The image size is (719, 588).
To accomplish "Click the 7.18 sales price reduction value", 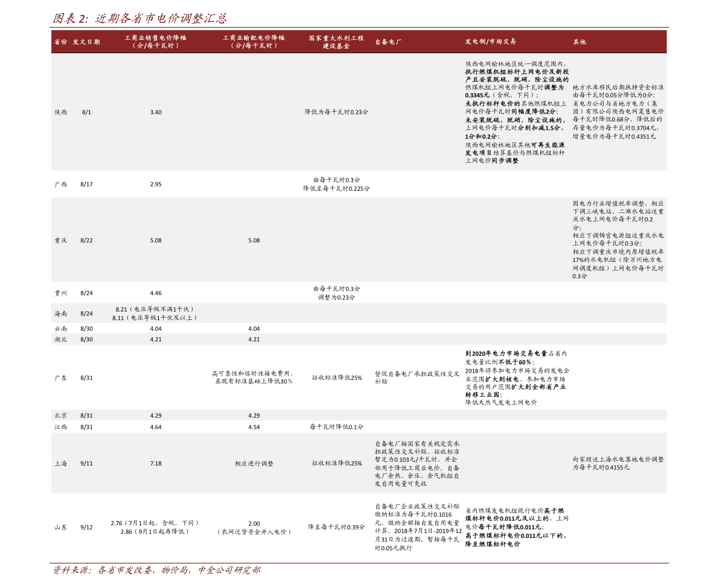I will point(156,464).
